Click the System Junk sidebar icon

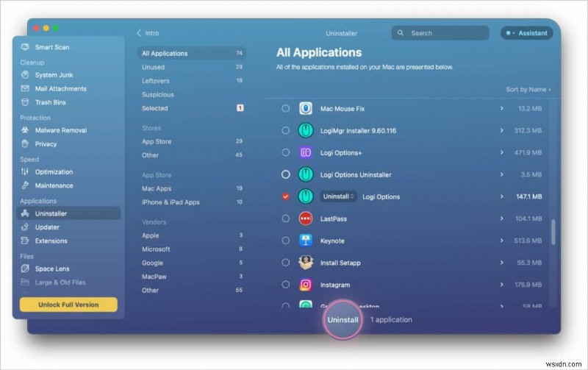pyautogui.click(x=25, y=75)
